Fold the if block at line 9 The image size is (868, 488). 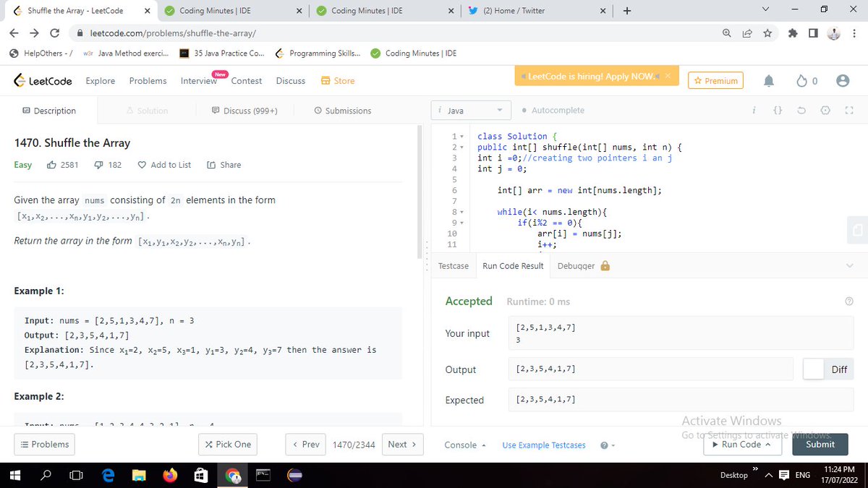click(463, 223)
